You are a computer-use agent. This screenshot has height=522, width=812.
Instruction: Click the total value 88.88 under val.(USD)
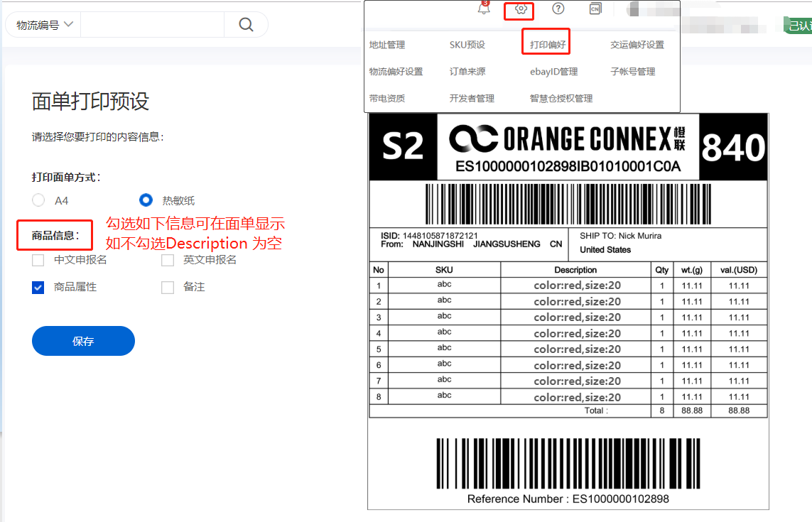point(739,410)
